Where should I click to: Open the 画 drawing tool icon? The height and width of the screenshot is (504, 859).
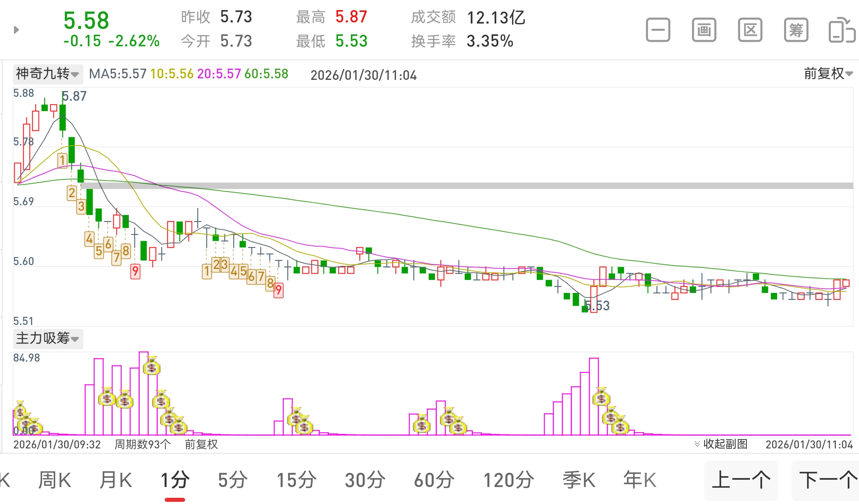point(704,30)
